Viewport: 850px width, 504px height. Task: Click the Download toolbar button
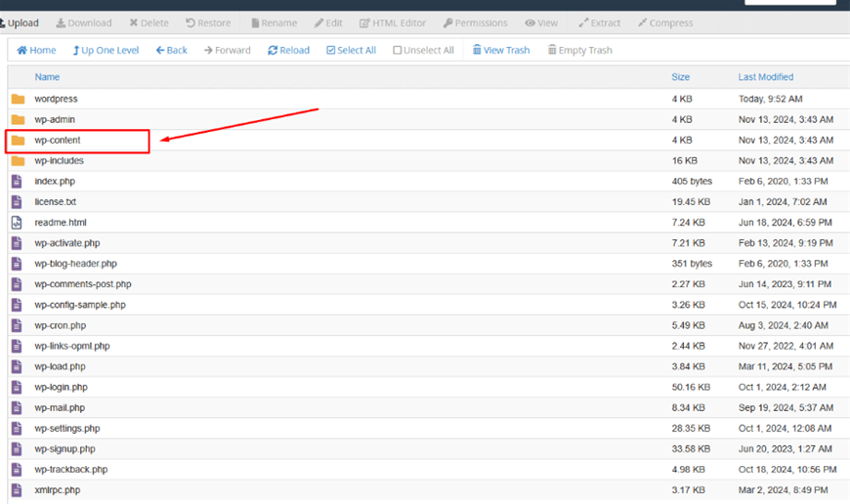pyautogui.click(x=84, y=22)
